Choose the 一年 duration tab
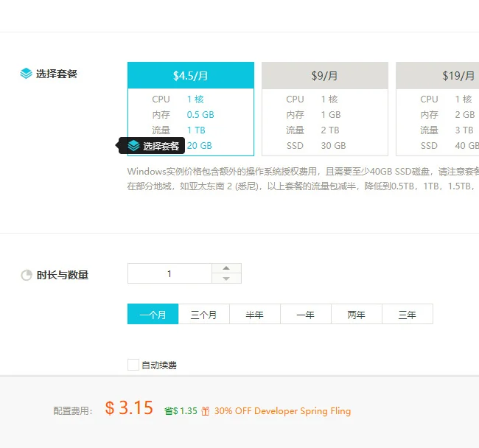The height and width of the screenshot is (448, 479). [306, 314]
